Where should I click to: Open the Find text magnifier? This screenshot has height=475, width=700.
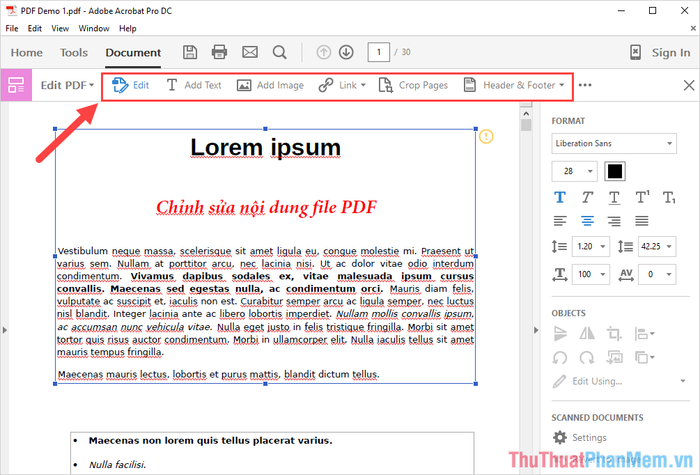280,52
